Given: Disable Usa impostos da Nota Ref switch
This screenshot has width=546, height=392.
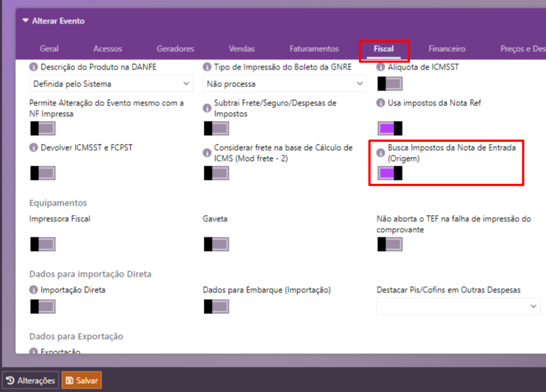Looking at the screenshot, I should (x=390, y=129).
